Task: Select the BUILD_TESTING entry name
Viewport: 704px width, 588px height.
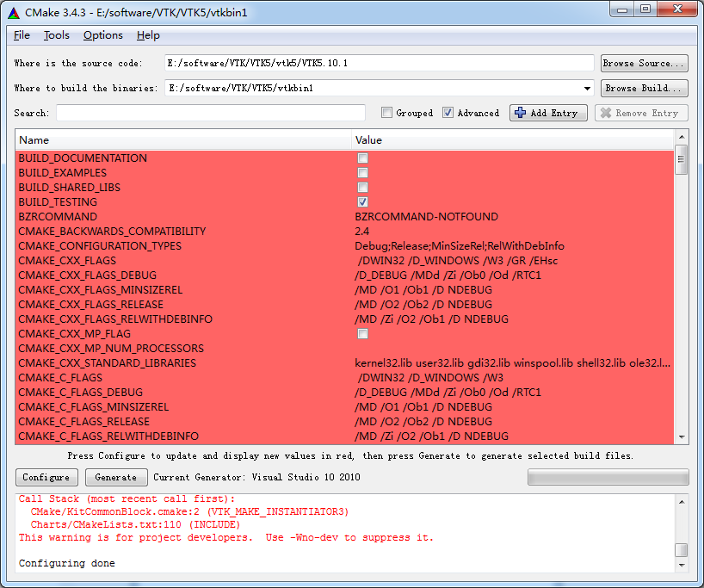Action: click(58, 202)
